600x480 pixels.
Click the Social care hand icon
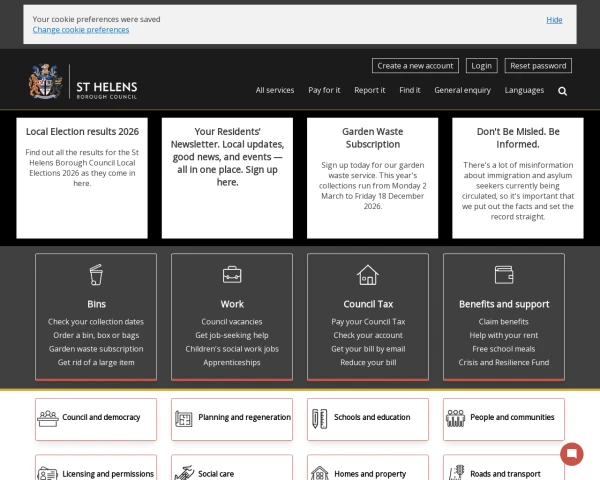point(184,473)
